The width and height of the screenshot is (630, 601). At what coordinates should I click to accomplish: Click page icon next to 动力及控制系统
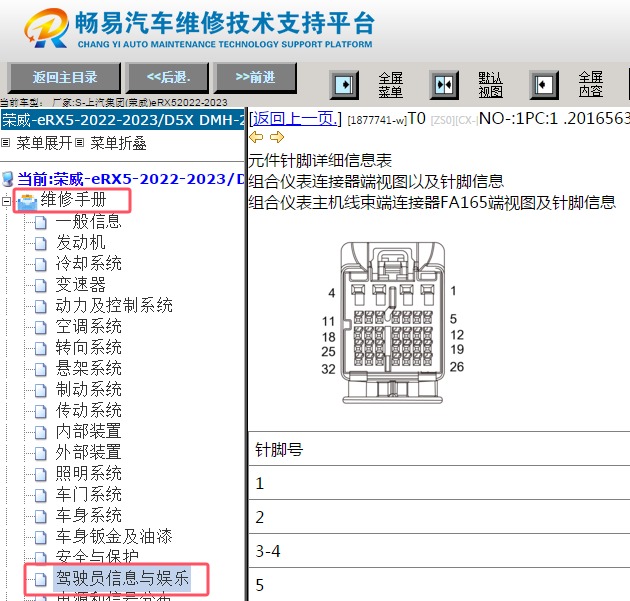coord(41,306)
